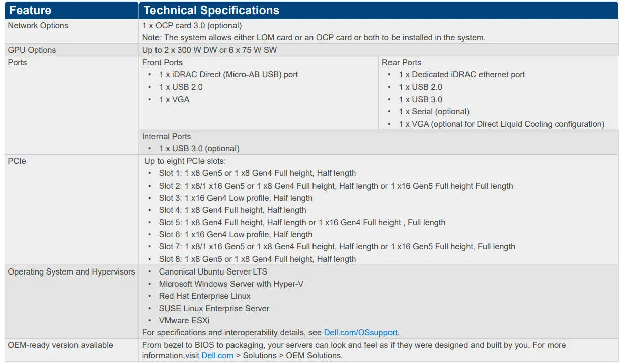This screenshot has width=625, height=364.
Task: Click the Red Hat Enterprise Linux entry
Action: point(204,296)
